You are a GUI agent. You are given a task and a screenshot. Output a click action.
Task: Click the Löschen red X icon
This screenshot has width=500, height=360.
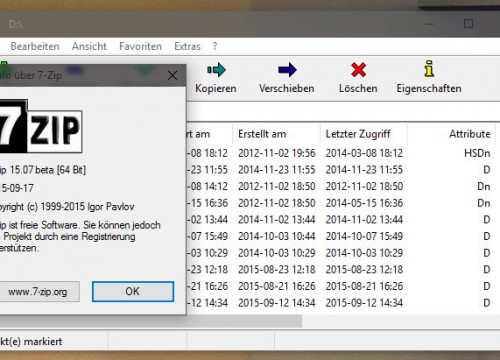358,70
